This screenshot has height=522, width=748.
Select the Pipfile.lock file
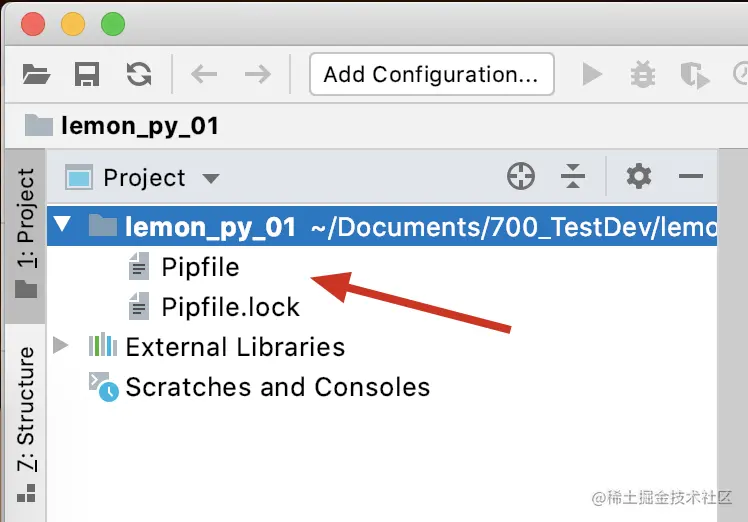[230, 307]
